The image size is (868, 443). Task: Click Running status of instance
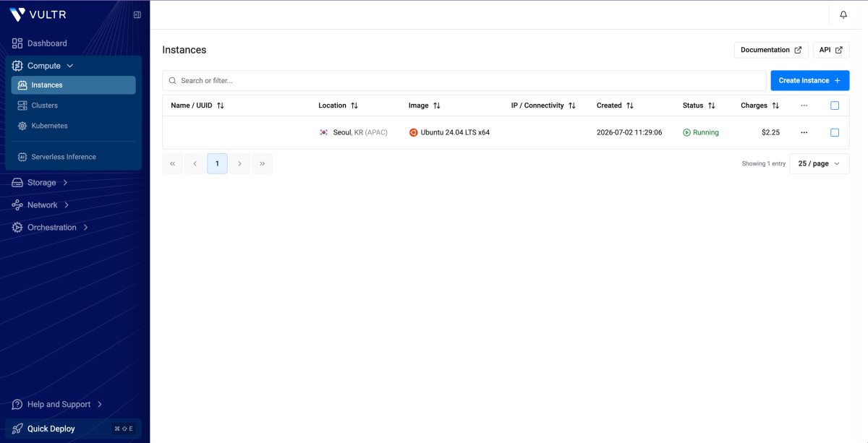pos(701,133)
